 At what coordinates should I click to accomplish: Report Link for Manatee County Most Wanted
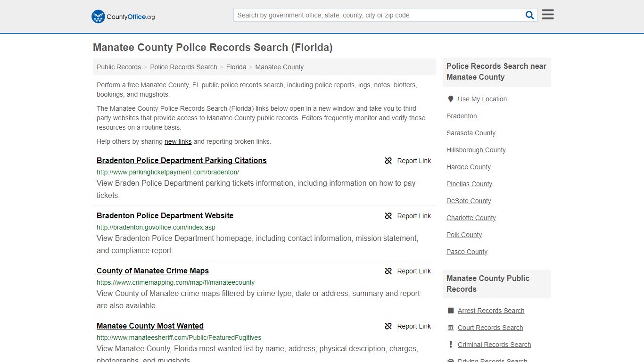click(414, 326)
